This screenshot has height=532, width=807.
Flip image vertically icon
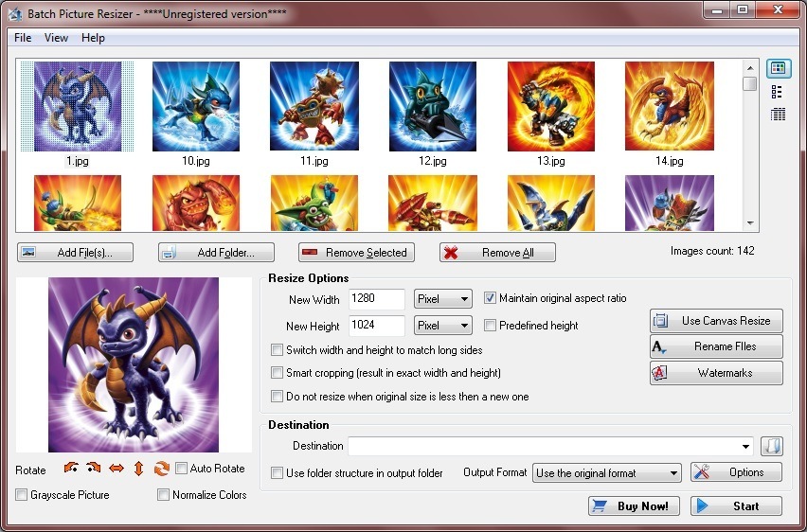pyautogui.click(x=138, y=469)
